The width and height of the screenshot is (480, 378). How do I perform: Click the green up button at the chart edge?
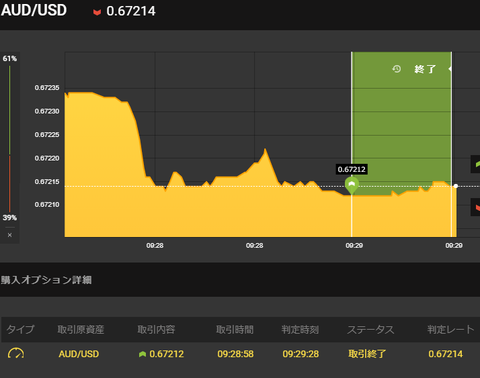[475, 164]
